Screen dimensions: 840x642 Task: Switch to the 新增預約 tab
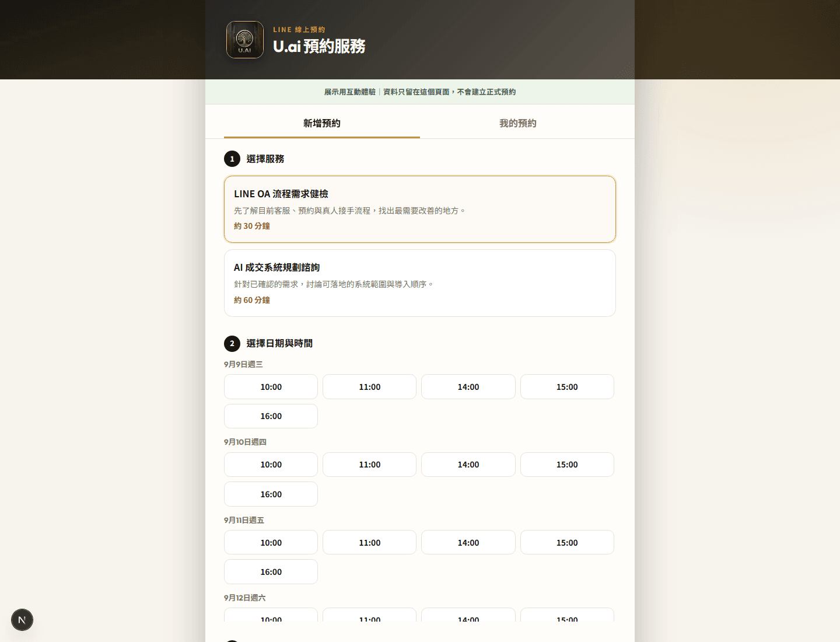click(322, 123)
